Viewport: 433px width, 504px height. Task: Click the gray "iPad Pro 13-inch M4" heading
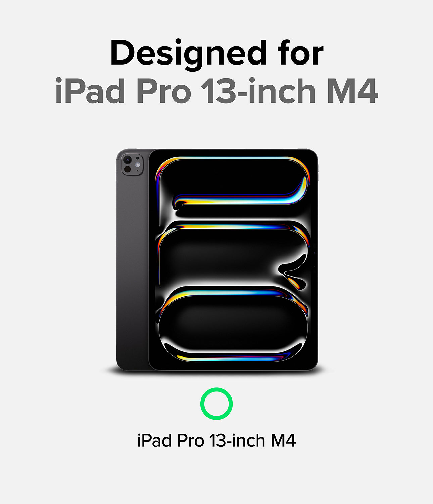click(x=216, y=91)
